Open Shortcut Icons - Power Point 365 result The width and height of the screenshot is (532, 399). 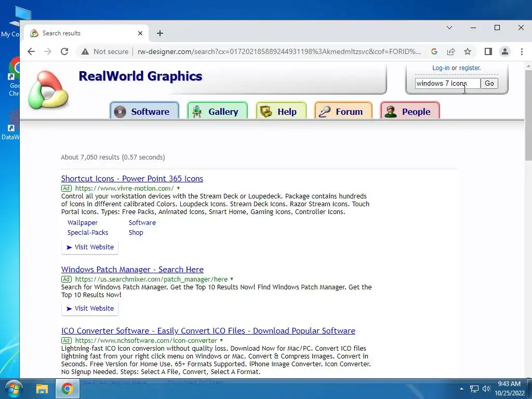click(132, 179)
